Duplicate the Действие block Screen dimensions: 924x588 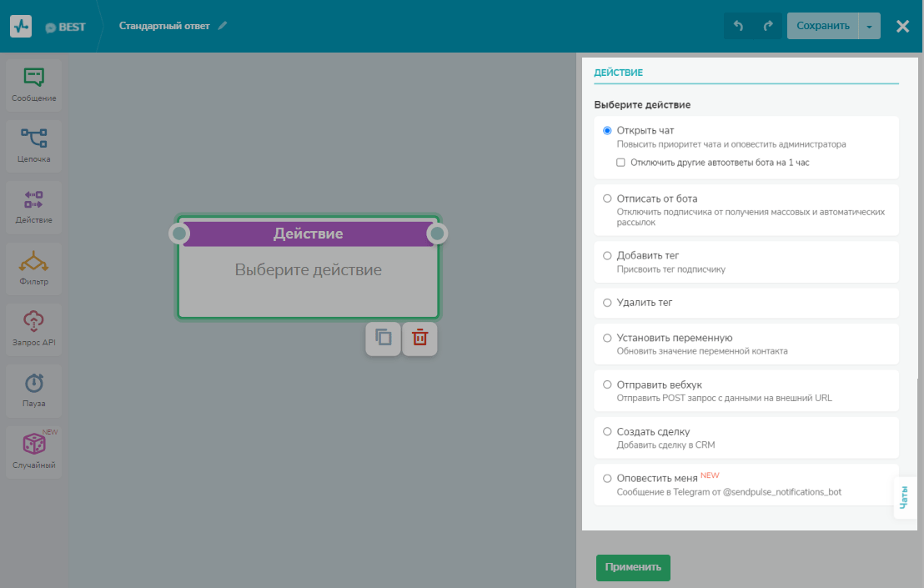[x=383, y=338]
